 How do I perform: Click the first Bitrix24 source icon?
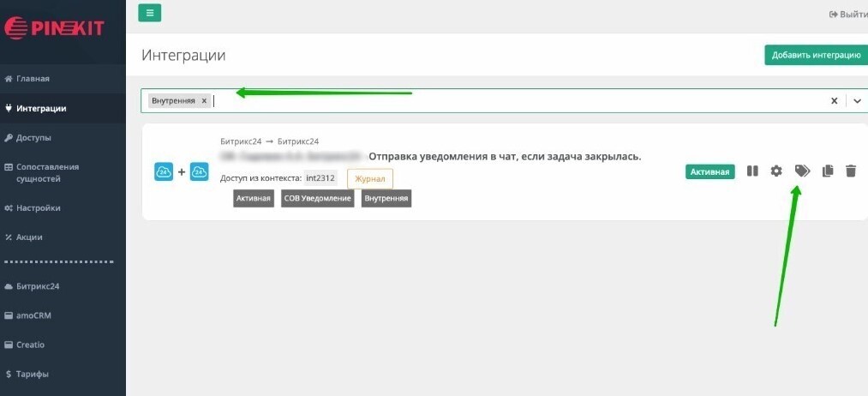click(x=164, y=172)
